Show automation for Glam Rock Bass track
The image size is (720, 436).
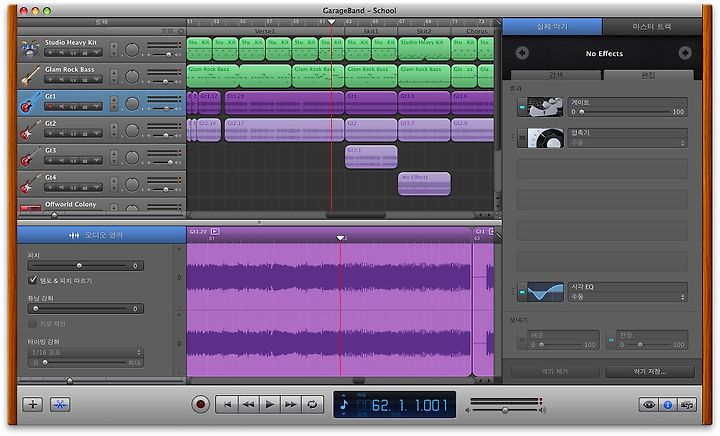coord(96,79)
